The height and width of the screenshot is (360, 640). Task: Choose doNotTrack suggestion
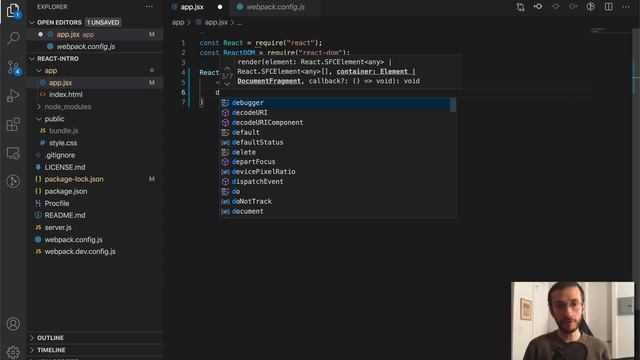(335, 201)
